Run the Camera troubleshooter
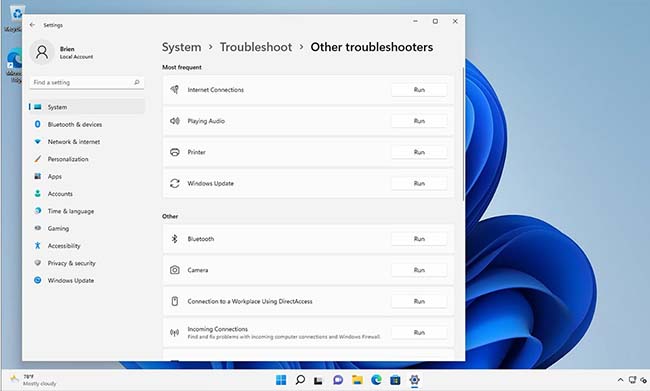Image resolution: width=650 pixels, height=391 pixels. tap(419, 270)
